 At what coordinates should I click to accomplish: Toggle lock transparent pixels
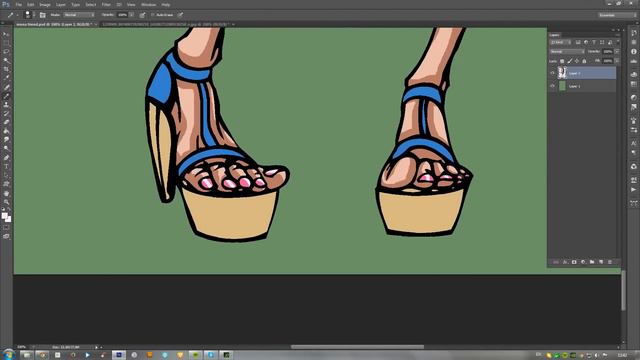point(562,61)
